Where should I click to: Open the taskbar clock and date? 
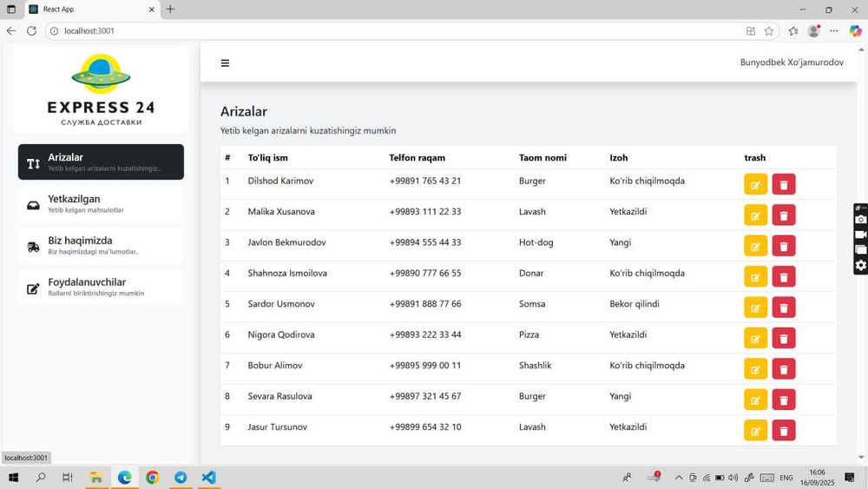click(x=817, y=478)
